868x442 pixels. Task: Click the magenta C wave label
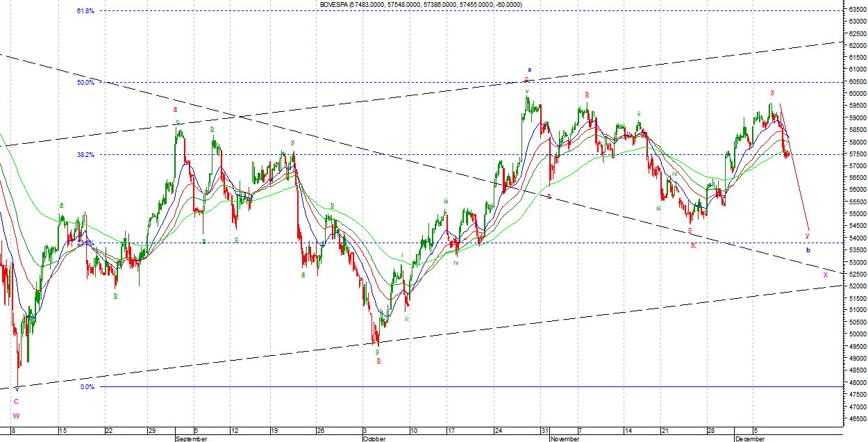pyautogui.click(x=16, y=402)
